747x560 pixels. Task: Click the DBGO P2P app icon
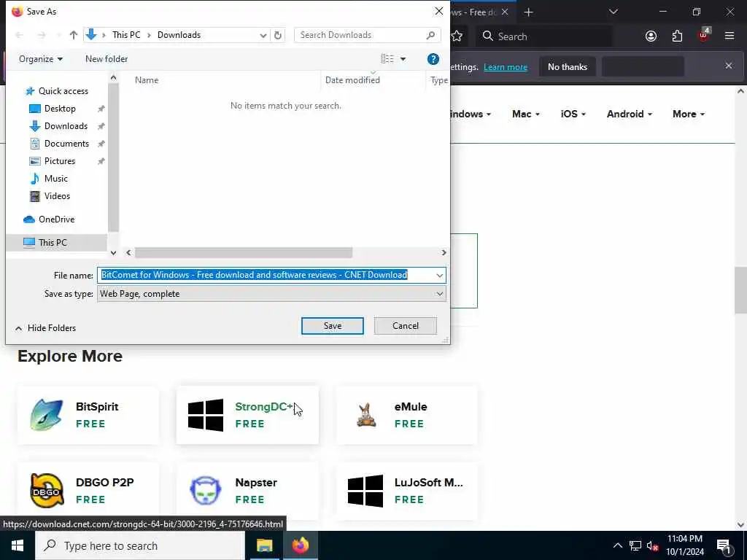click(x=47, y=491)
